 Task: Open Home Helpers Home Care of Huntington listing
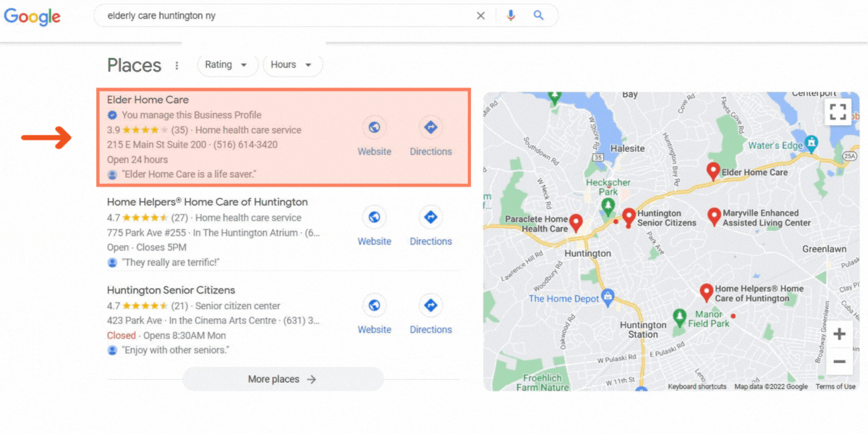(x=208, y=202)
